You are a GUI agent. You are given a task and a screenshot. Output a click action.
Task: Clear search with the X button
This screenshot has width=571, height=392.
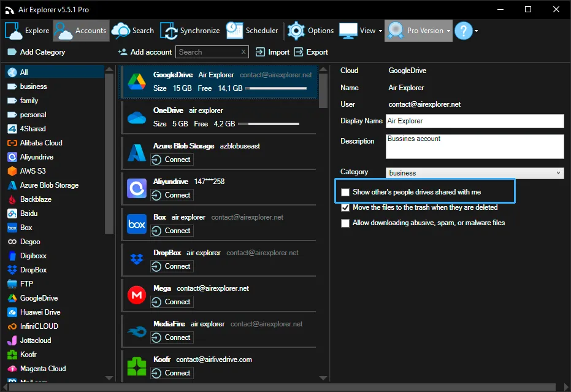click(243, 52)
